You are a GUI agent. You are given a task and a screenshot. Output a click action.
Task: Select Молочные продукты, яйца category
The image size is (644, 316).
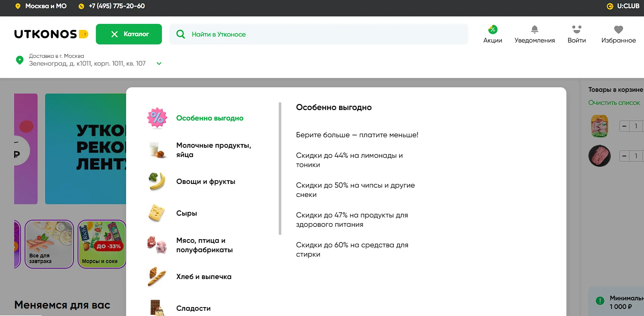pos(213,150)
